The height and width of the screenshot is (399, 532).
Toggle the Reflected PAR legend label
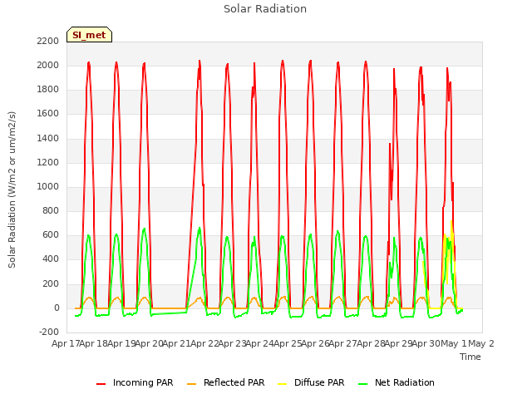(234, 382)
